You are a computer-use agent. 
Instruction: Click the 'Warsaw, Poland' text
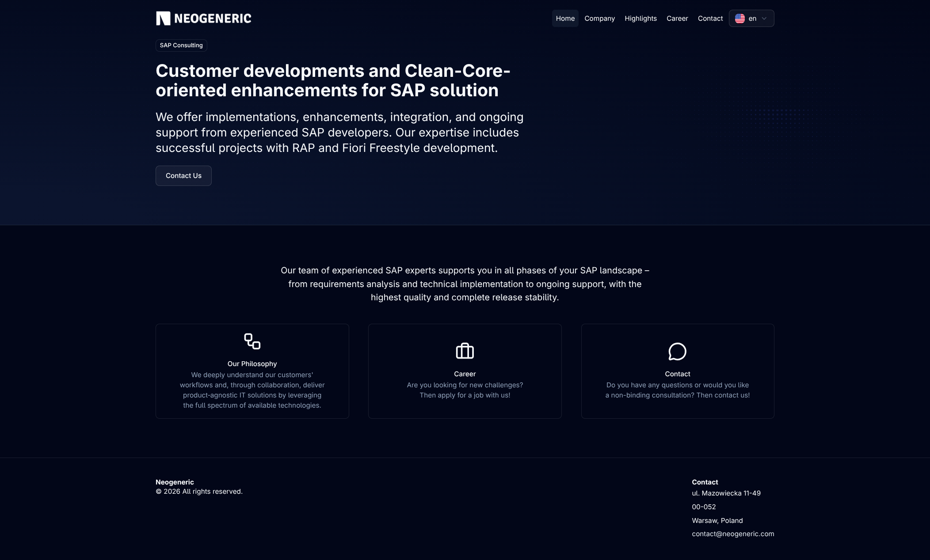click(x=717, y=521)
